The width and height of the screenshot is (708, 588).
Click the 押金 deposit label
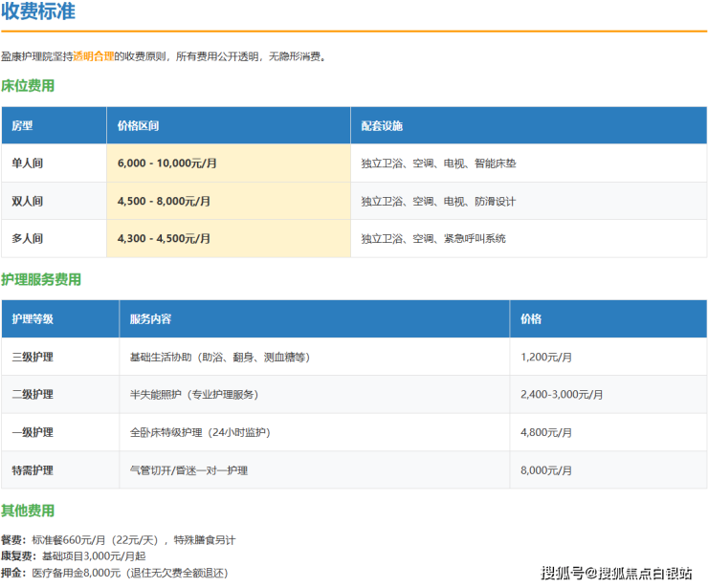click(x=12, y=573)
